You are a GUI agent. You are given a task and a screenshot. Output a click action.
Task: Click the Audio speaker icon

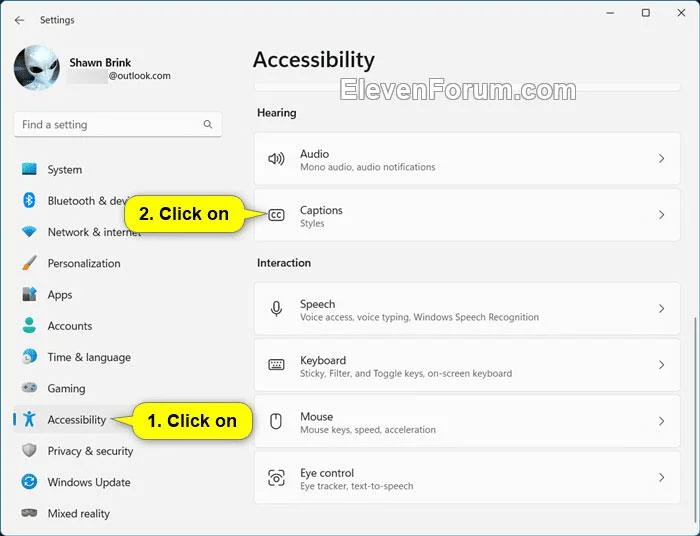tap(276, 158)
